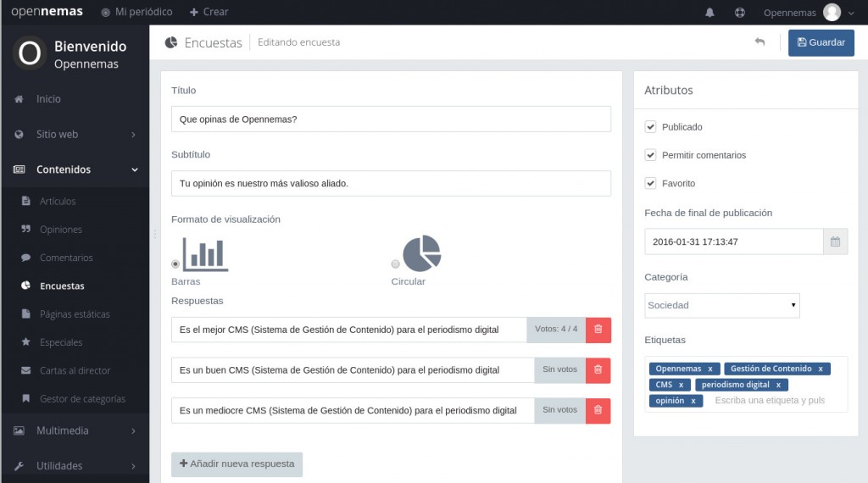Click the back arrow icon near Guardar
Image resolution: width=868 pixels, height=483 pixels.
tap(759, 42)
